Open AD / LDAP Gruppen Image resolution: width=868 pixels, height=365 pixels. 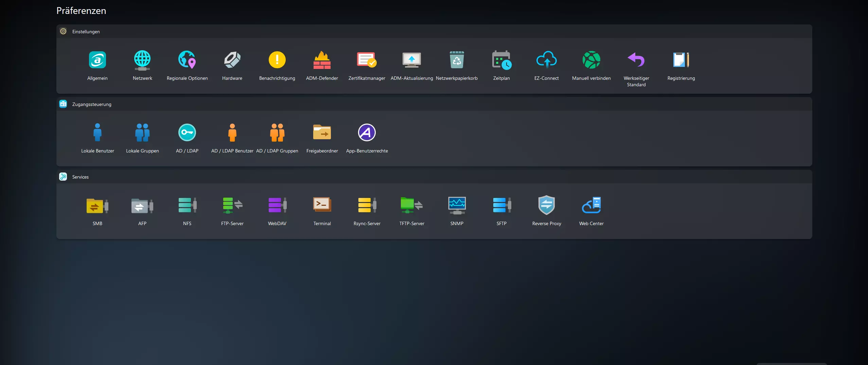(x=277, y=133)
